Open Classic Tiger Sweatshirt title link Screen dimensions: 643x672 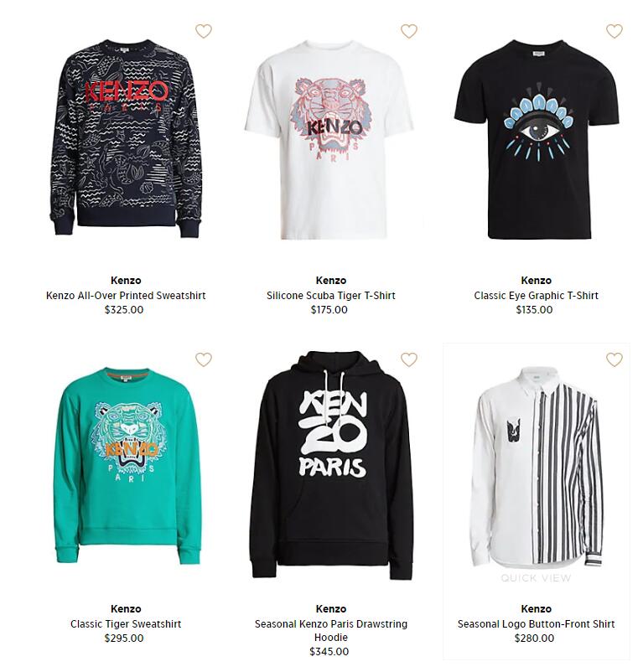point(126,623)
